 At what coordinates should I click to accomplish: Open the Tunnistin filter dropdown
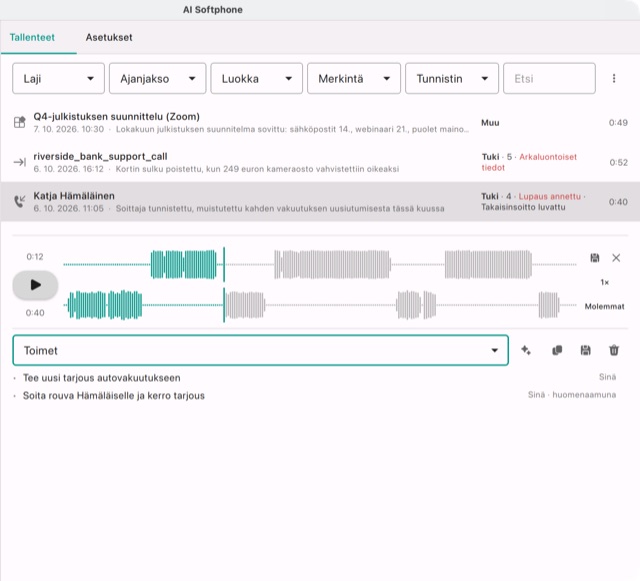pos(452,78)
